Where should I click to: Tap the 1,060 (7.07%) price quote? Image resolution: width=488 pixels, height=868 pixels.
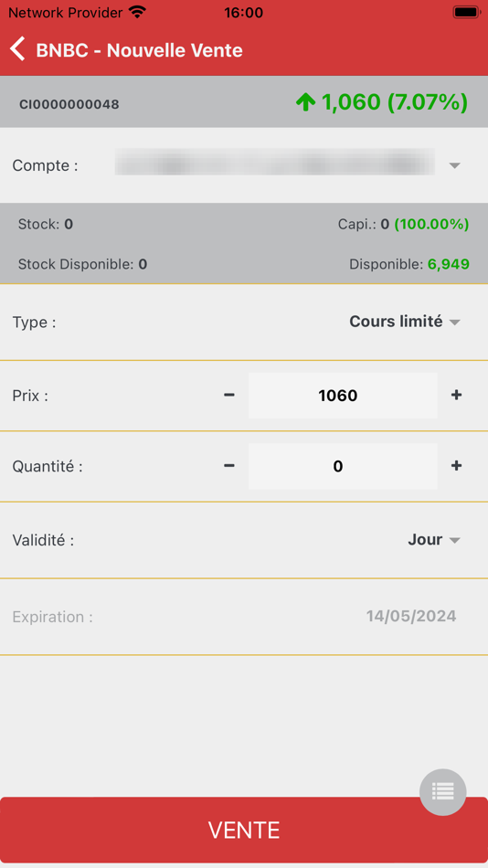coord(395,102)
